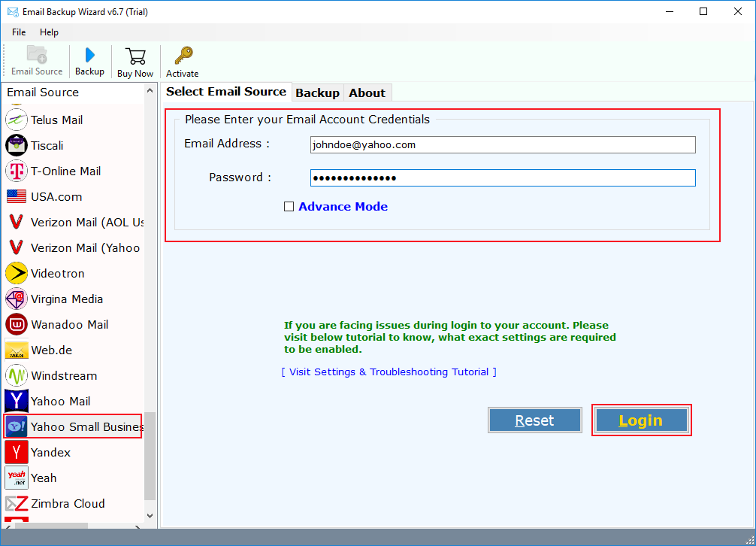The image size is (756, 546).
Task: Select the Yahoo Mail Y icon
Action: [x=17, y=401]
